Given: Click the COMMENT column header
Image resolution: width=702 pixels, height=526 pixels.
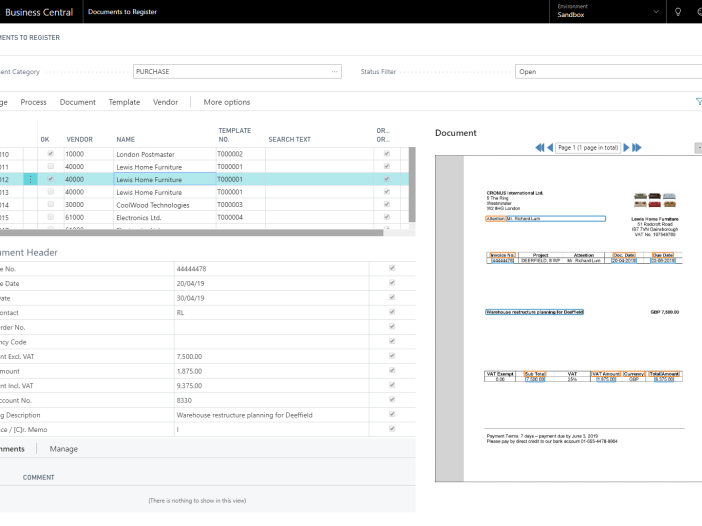Looking at the screenshot, I should pyautogui.click(x=39, y=478).
